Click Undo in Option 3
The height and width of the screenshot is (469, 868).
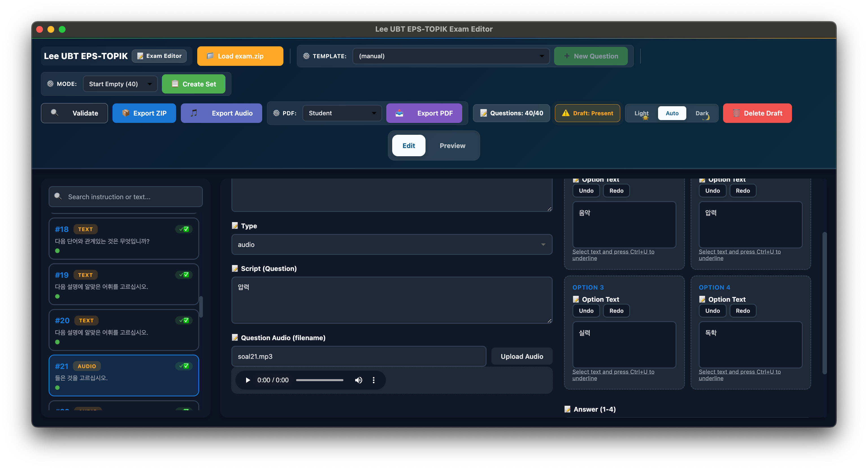[586, 310]
